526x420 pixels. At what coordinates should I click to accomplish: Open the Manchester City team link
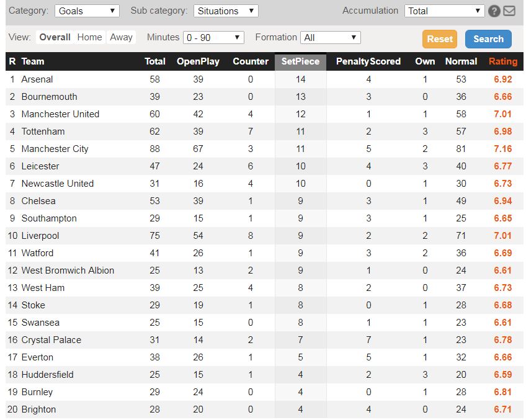tap(55, 149)
